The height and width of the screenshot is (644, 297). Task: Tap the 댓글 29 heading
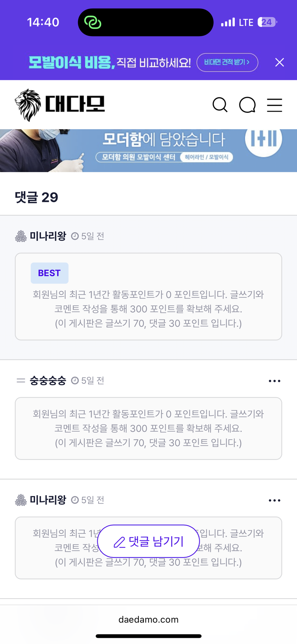pyautogui.click(x=36, y=197)
